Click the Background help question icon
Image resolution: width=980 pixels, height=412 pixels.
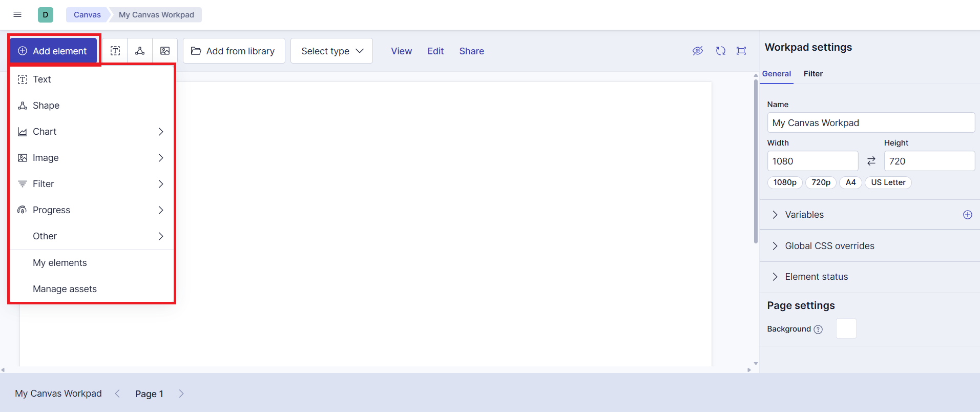818,329
